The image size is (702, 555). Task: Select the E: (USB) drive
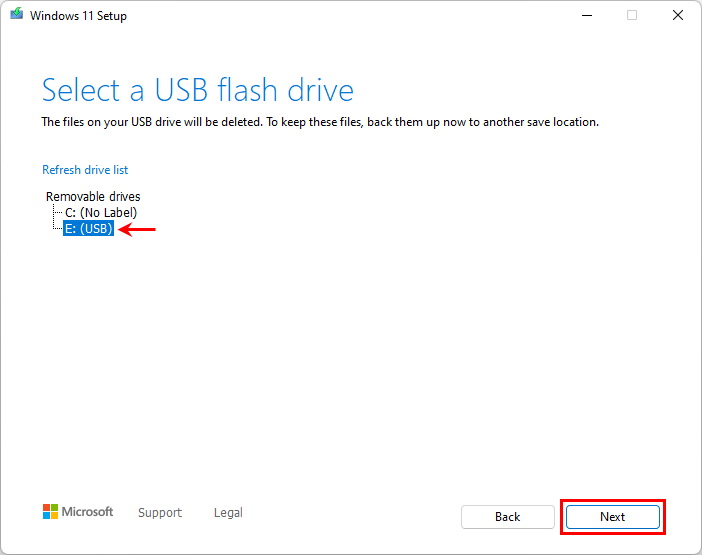point(88,229)
